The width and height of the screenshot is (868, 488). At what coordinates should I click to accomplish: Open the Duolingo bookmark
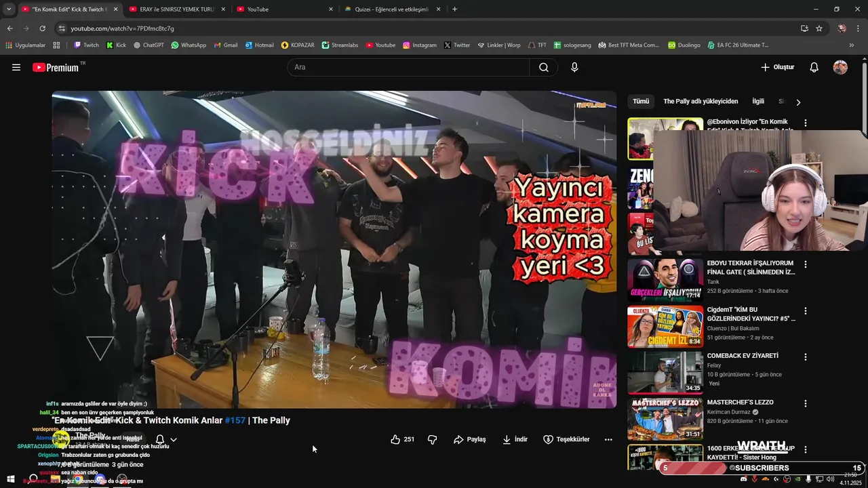(684, 45)
